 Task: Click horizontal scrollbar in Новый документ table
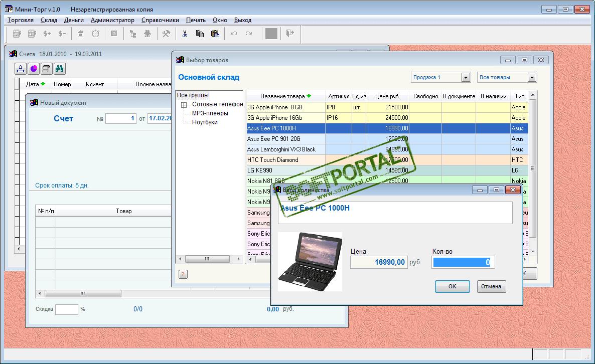pos(83,293)
